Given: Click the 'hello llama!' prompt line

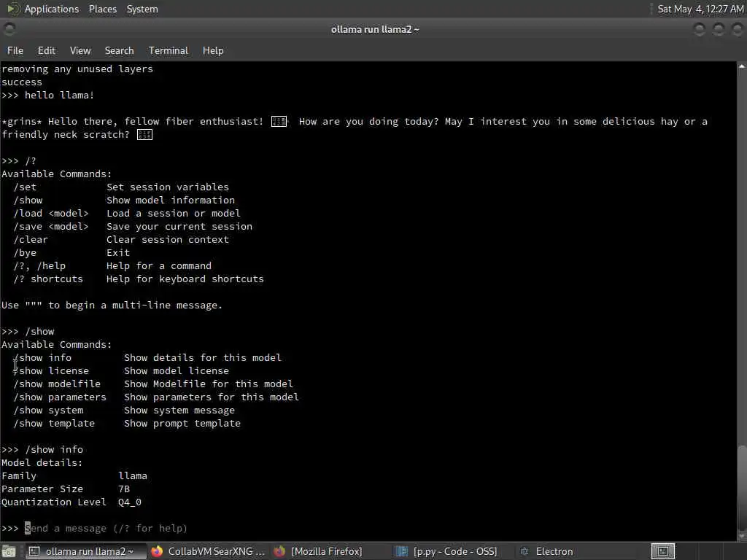Looking at the screenshot, I should coord(59,96).
